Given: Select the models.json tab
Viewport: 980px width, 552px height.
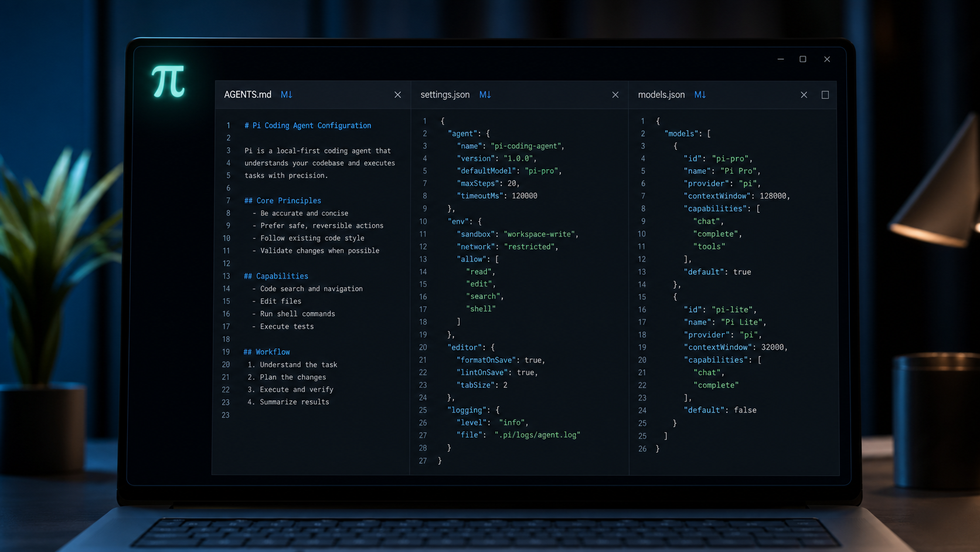Looking at the screenshot, I should (x=661, y=94).
